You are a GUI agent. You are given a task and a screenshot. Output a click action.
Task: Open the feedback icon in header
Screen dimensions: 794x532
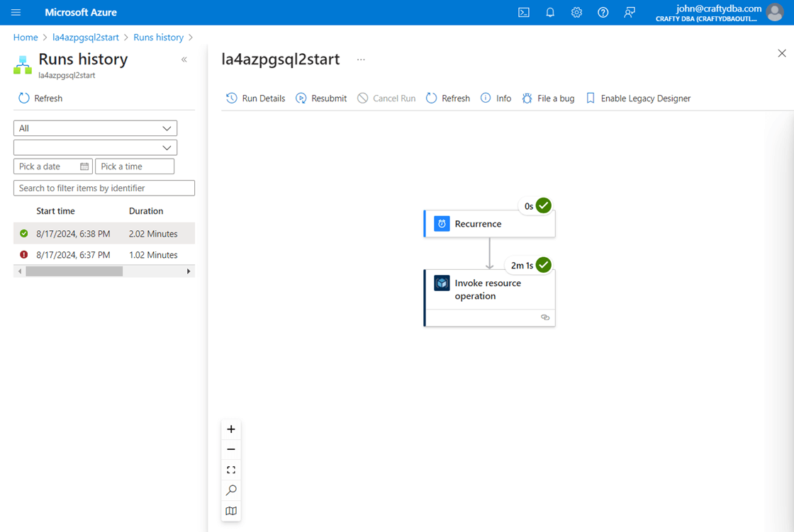click(x=630, y=12)
